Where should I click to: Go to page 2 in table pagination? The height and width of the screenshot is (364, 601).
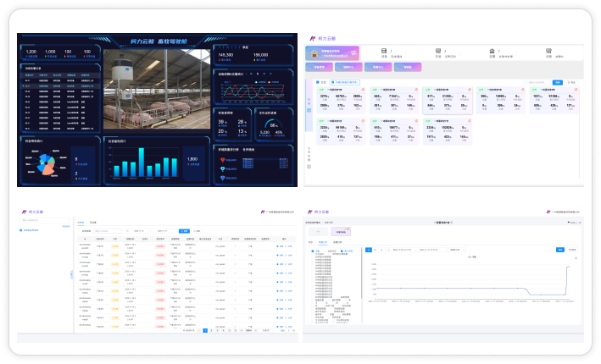[x=211, y=330]
